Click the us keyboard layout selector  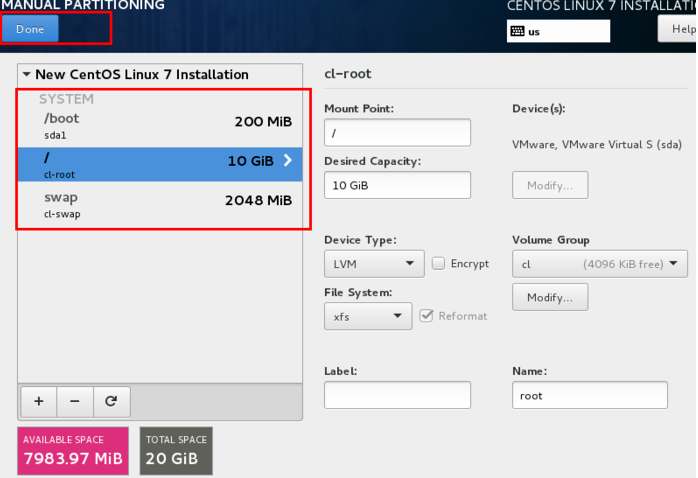[558, 31]
